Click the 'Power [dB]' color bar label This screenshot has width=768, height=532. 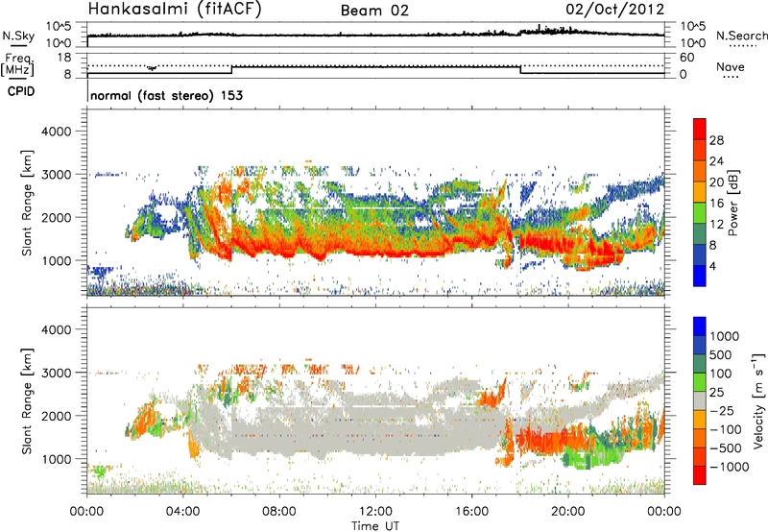(x=733, y=203)
